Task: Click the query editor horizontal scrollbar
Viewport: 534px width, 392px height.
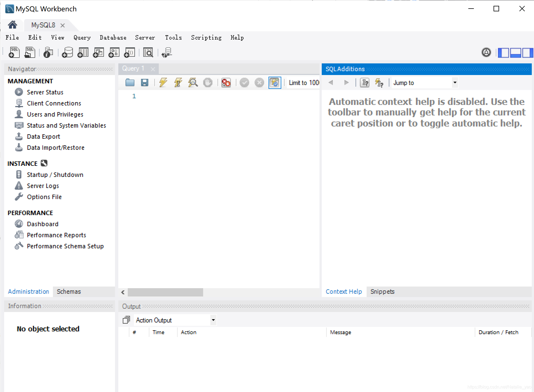Action: [x=165, y=292]
